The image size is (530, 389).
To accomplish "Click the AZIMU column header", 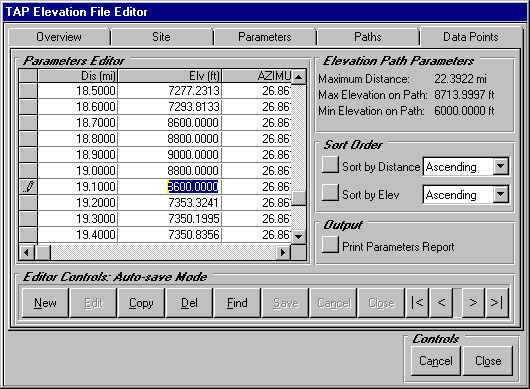I will point(257,76).
